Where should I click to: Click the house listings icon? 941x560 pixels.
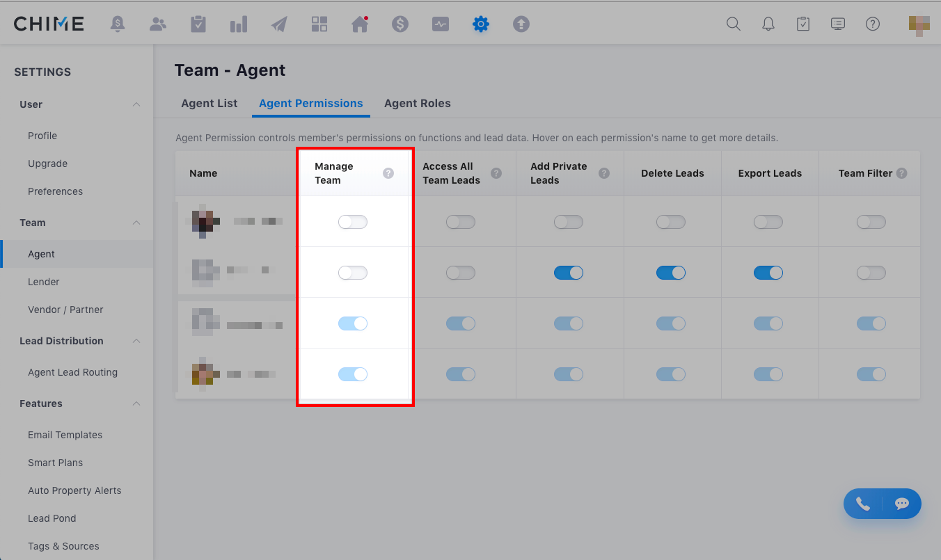pos(360,24)
